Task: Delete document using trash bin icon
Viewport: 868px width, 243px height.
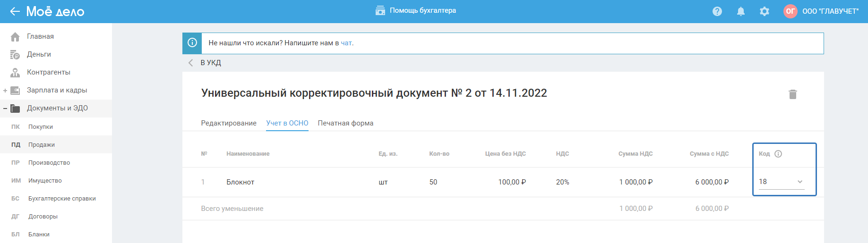Action: tap(793, 94)
